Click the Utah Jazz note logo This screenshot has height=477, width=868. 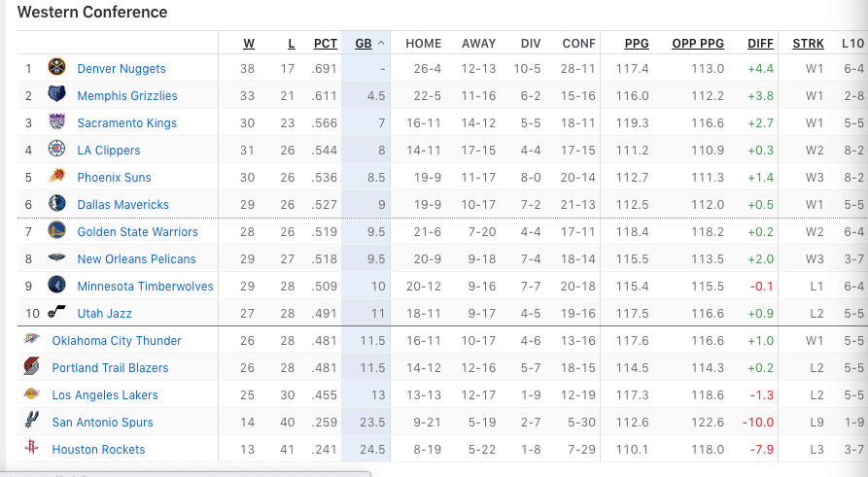point(57,311)
